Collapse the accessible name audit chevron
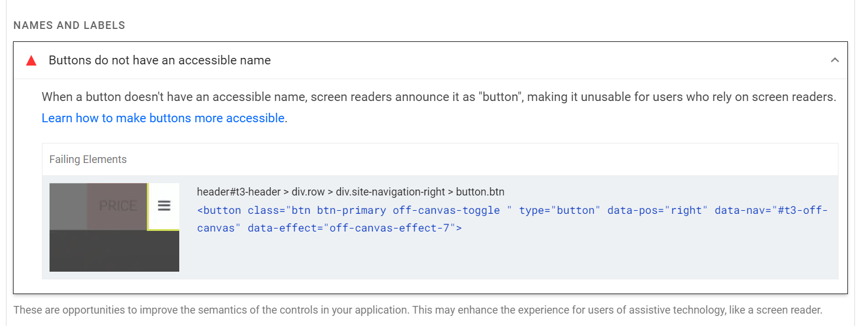The height and width of the screenshot is (326, 868). coord(834,60)
